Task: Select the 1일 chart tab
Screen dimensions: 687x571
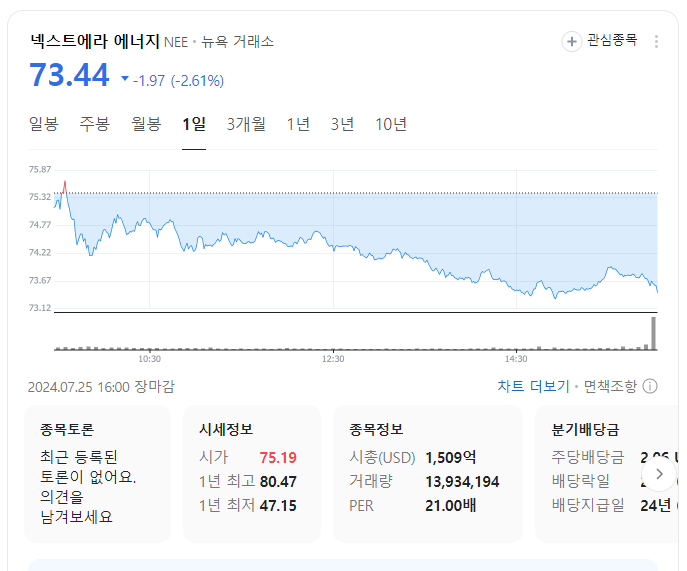Action: click(194, 124)
